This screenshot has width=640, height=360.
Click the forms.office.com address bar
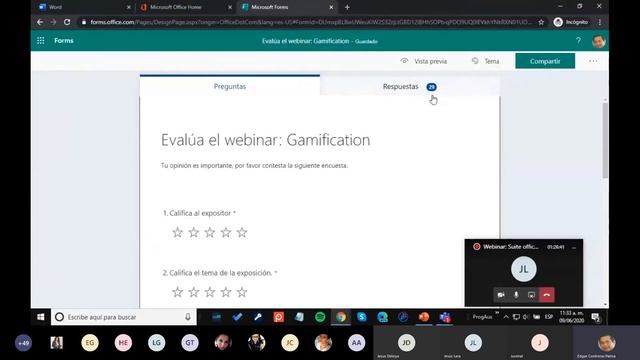310,22
